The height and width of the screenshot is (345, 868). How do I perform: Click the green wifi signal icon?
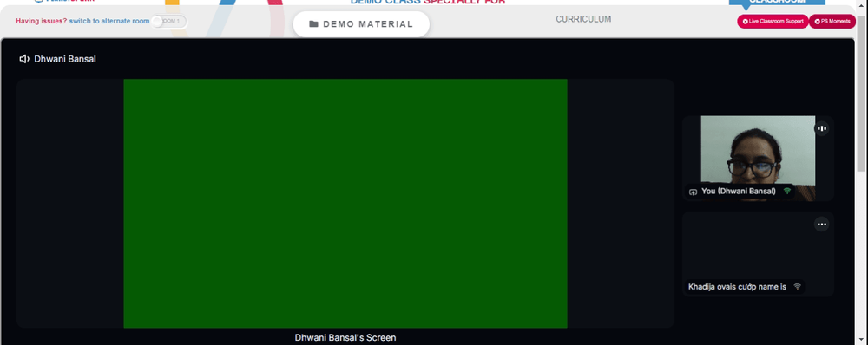(x=786, y=192)
